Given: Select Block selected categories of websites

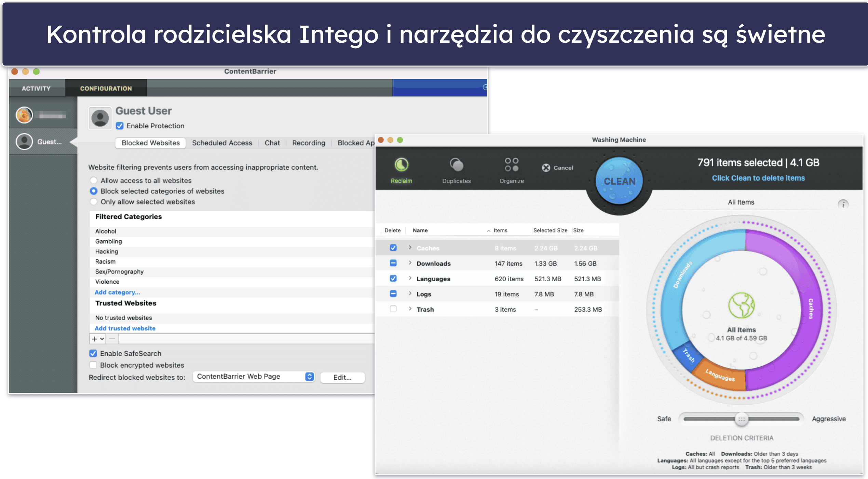Looking at the screenshot, I should pyautogui.click(x=93, y=191).
